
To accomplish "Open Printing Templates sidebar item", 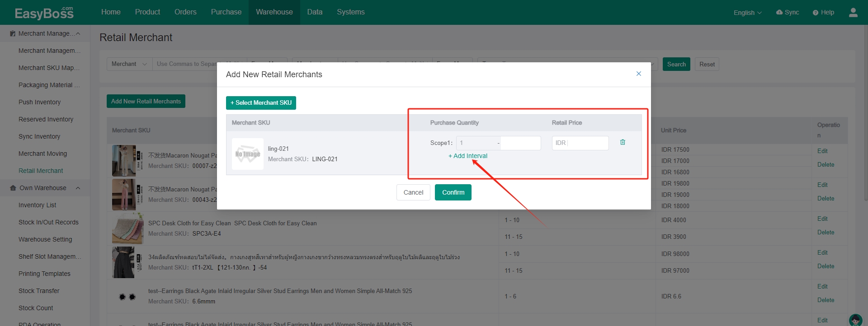I will coord(44,274).
